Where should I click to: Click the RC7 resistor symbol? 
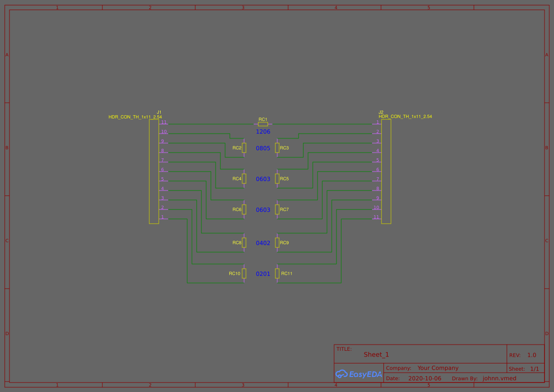tap(277, 209)
